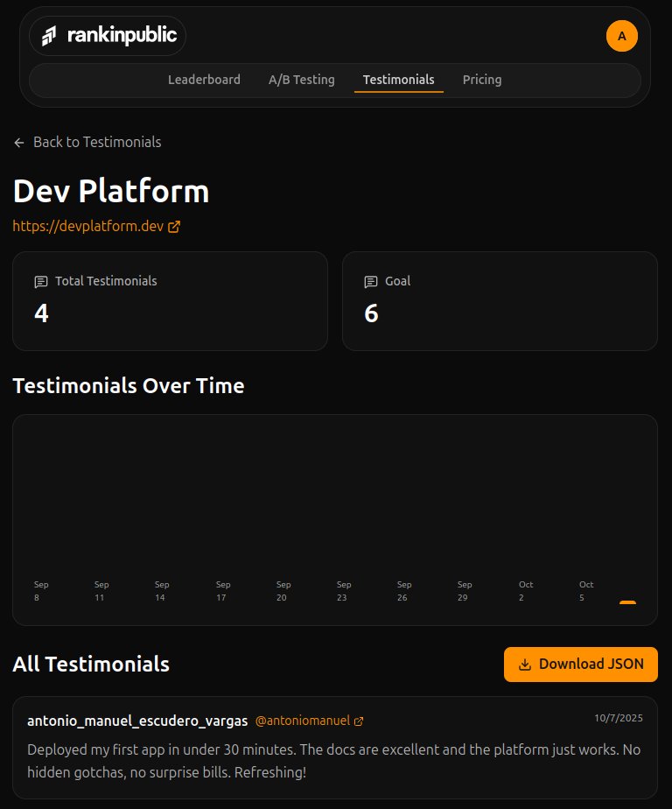
Task: Click the back arrow icon
Action: tap(19, 143)
